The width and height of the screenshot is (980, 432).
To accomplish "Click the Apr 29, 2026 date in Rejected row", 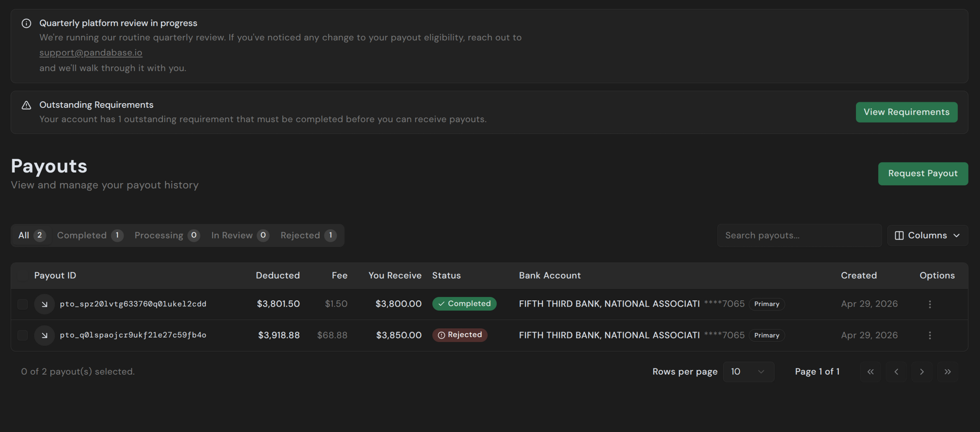I will click(x=869, y=336).
